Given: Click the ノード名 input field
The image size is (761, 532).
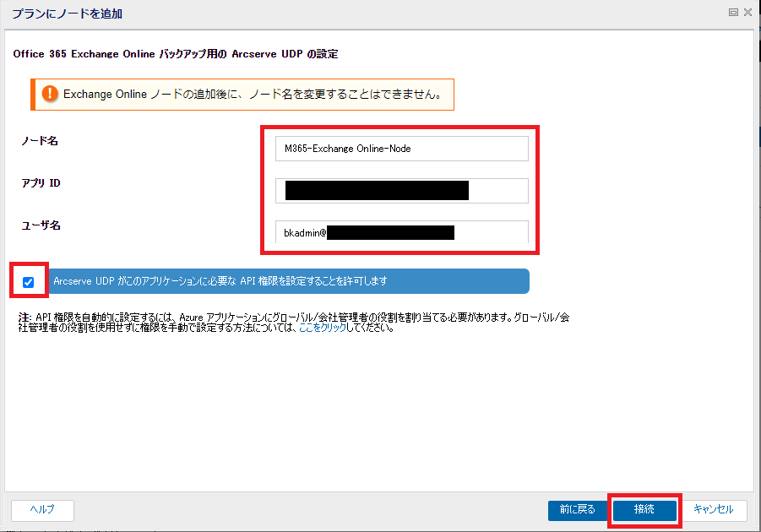Looking at the screenshot, I should point(401,149).
